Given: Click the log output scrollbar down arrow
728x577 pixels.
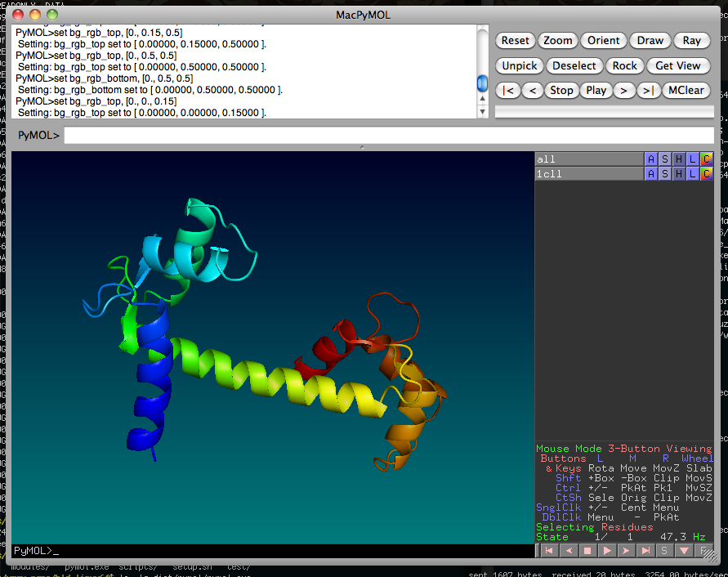Looking at the screenshot, I should coord(482,112).
